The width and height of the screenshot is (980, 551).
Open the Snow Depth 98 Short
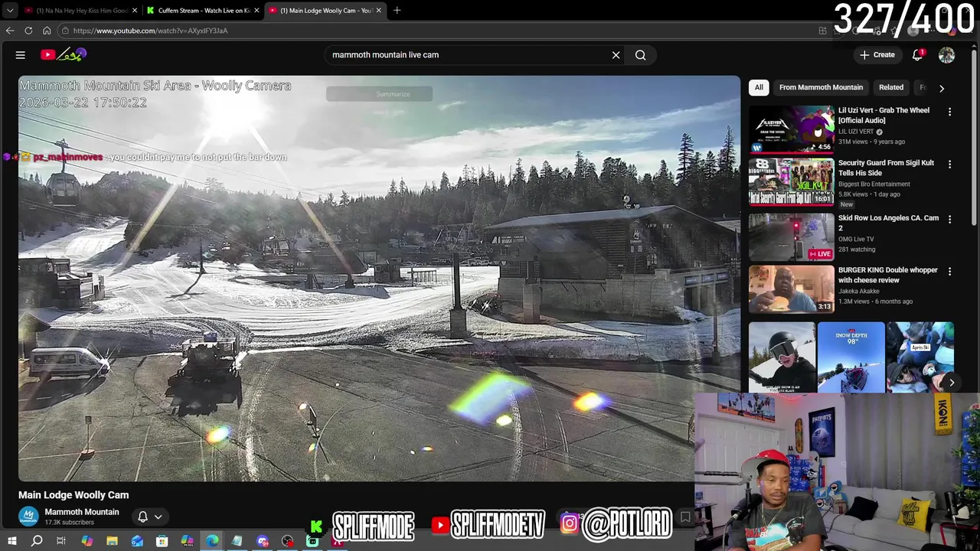click(x=851, y=357)
